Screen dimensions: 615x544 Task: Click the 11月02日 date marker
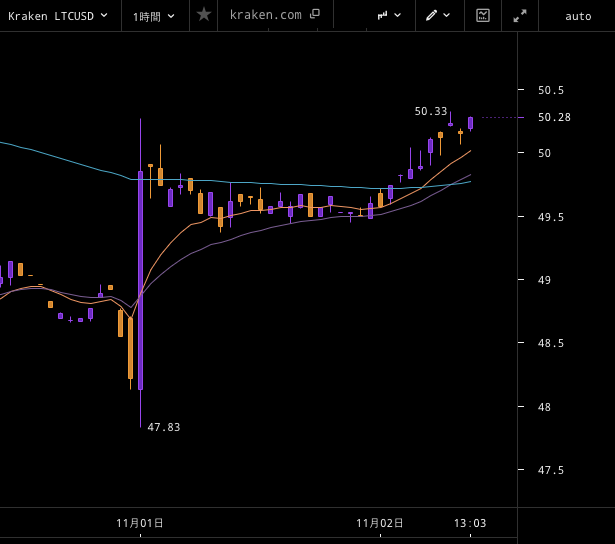click(379, 523)
